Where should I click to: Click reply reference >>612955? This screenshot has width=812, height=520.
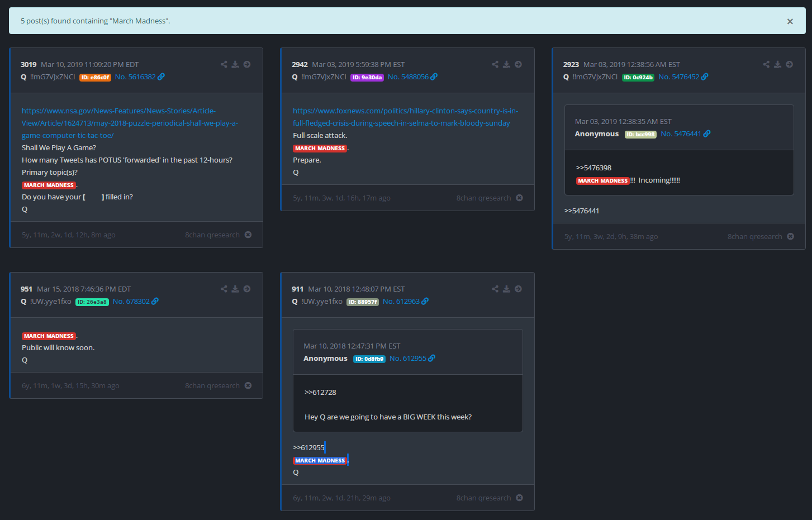pyautogui.click(x=308, y=448)
